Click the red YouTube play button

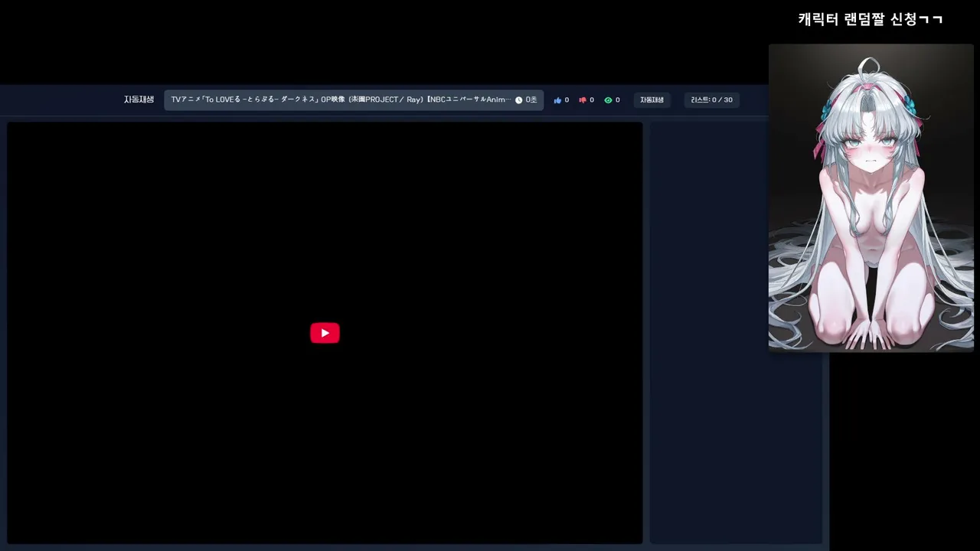pos(325,333)
